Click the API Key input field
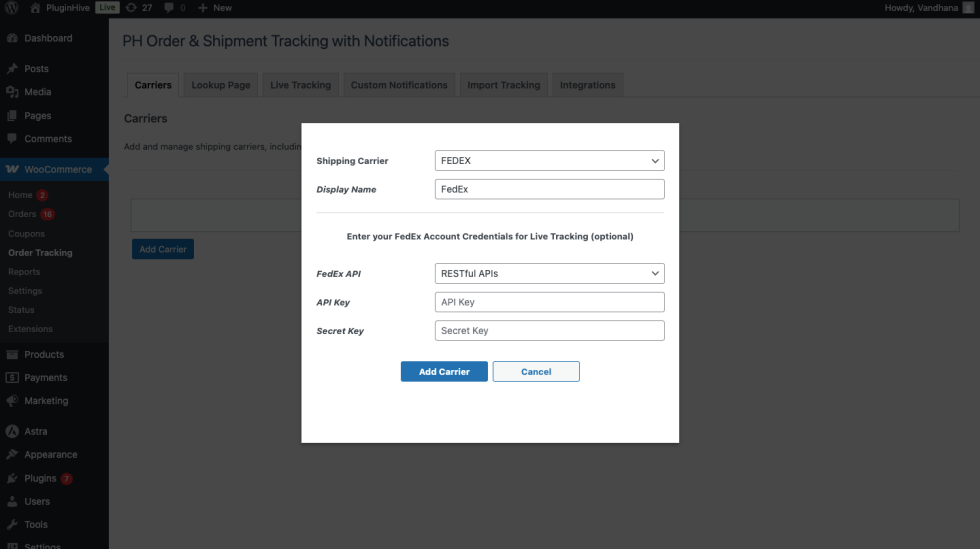This screenshot has width=980, height=549. [x=550, y=302]
